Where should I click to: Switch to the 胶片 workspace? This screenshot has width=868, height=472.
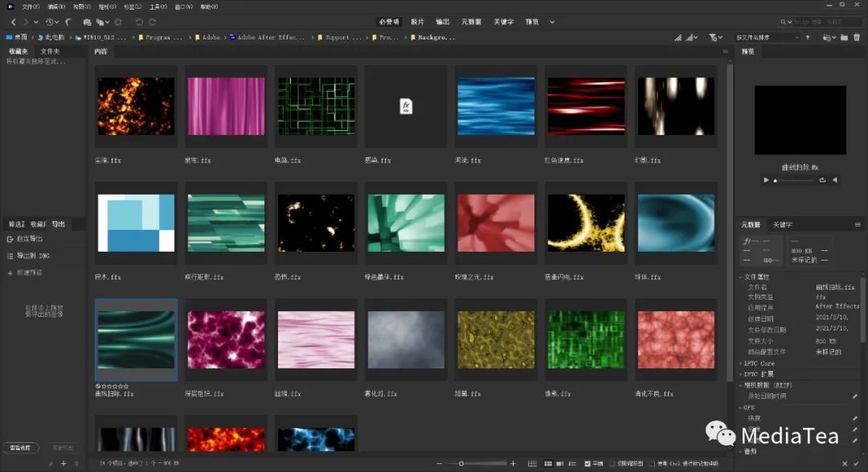[417, 22]
